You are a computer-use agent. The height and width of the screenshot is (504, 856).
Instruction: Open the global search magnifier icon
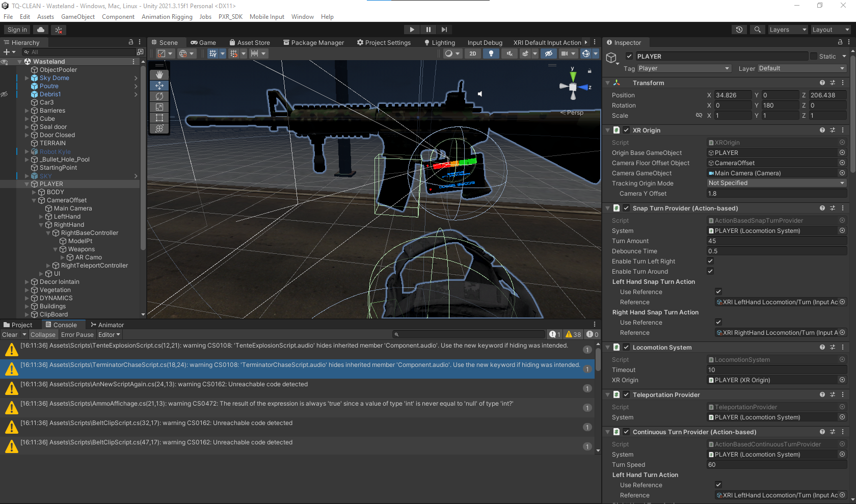758,30
